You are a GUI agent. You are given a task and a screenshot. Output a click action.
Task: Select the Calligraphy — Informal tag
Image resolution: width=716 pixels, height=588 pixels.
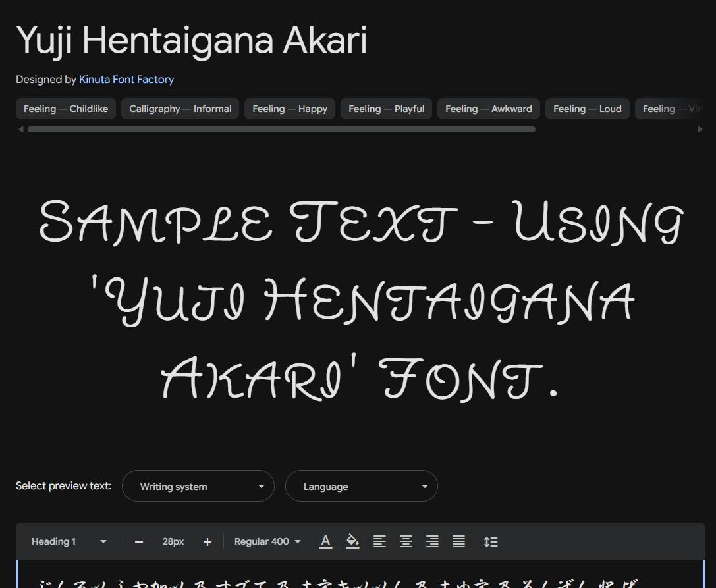coord(180,109)
